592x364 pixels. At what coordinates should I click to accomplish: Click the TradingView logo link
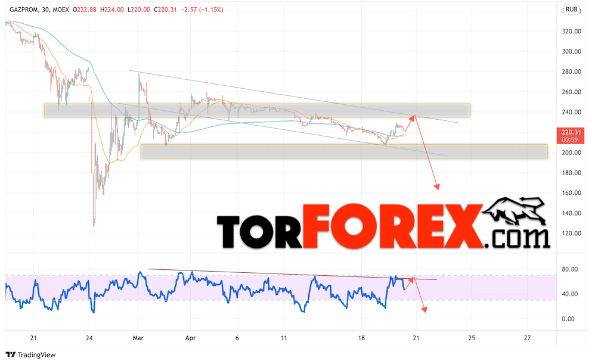click(30, 354)
